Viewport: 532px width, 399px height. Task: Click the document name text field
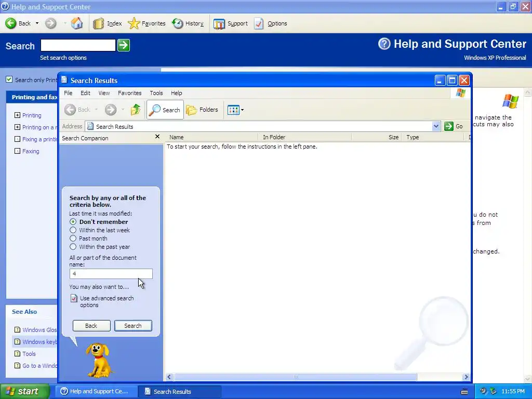(111, 274)
